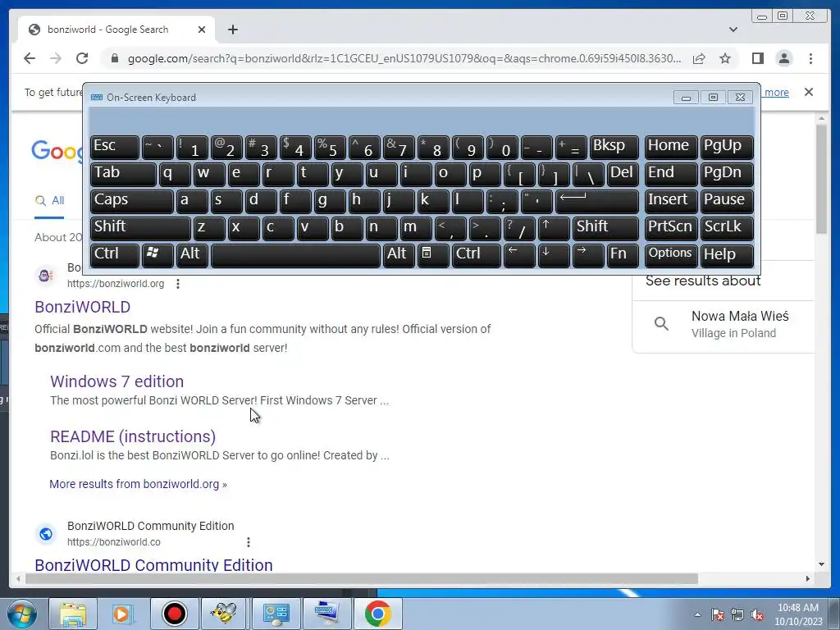The width and height of the screenshot is (840, 630).
Task: Click More results from bonziworld.org
Action: (138, 484)
